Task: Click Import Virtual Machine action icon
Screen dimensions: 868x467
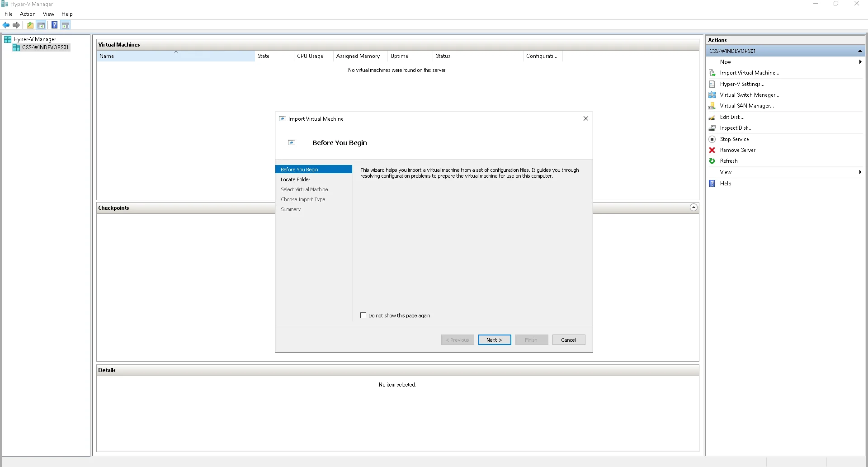Action: [x=712, y=73]
